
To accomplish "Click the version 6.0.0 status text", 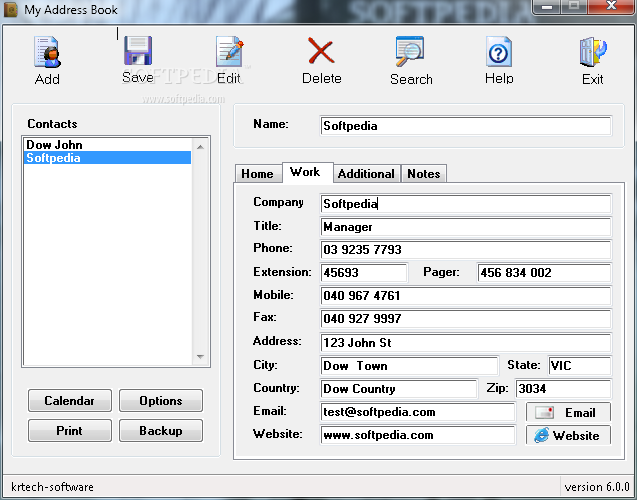I will (597, 487).
